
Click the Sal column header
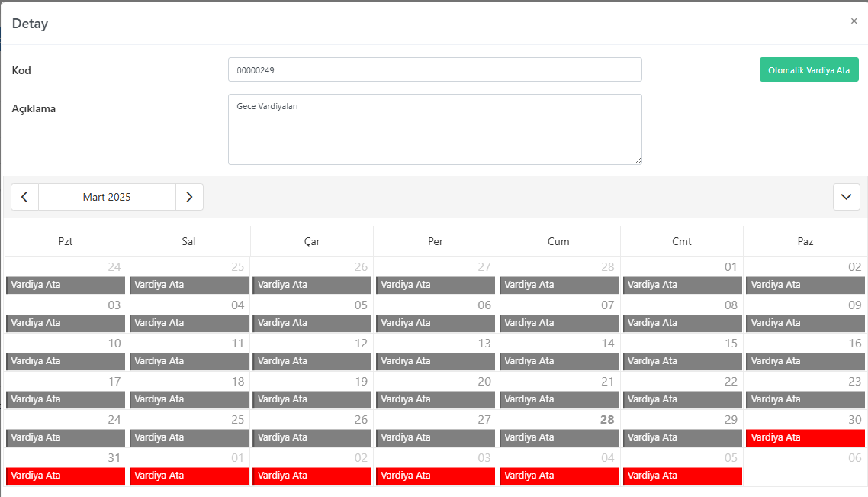188,241
